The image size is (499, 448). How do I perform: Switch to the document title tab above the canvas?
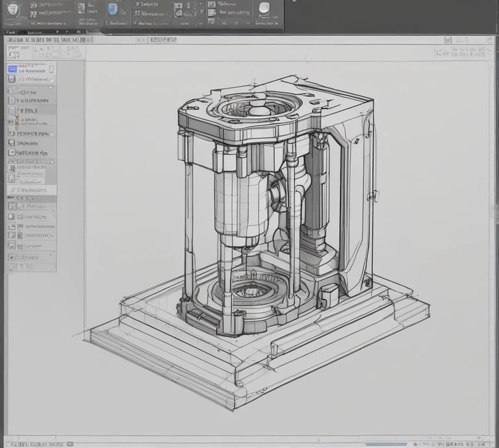click(x=163, y=40)
